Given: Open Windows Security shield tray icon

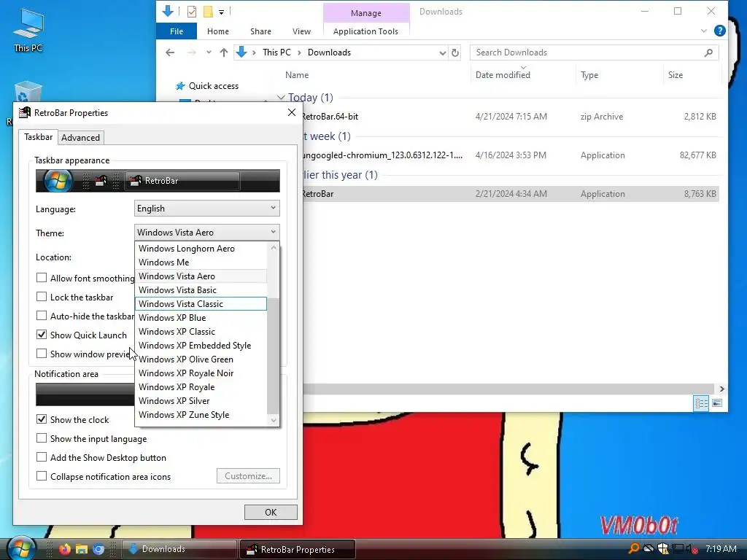Looking at the screenshot, I should coord(662,548).
